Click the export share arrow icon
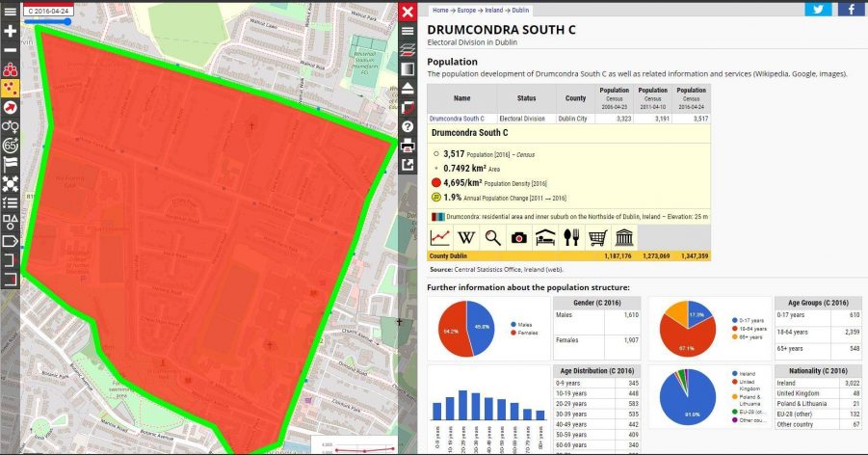The image size is (868, 455). click(x=408, y=165)
